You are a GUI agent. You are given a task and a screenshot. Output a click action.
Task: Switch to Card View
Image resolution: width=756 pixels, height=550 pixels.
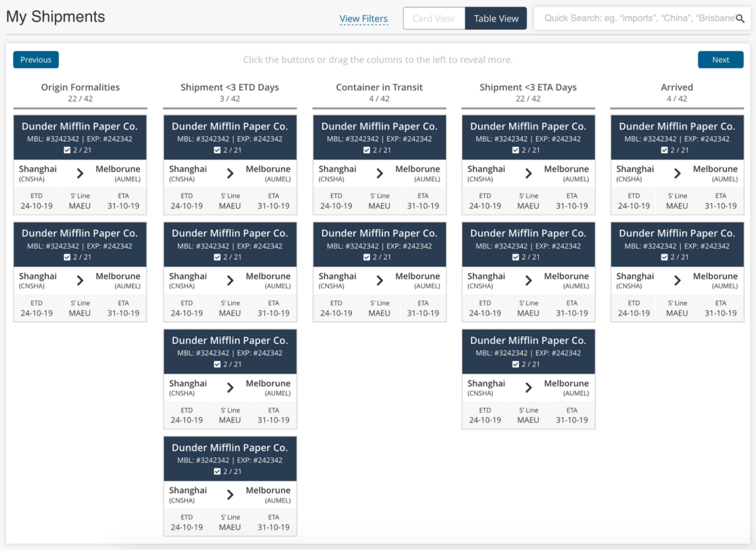click(434, 19)
